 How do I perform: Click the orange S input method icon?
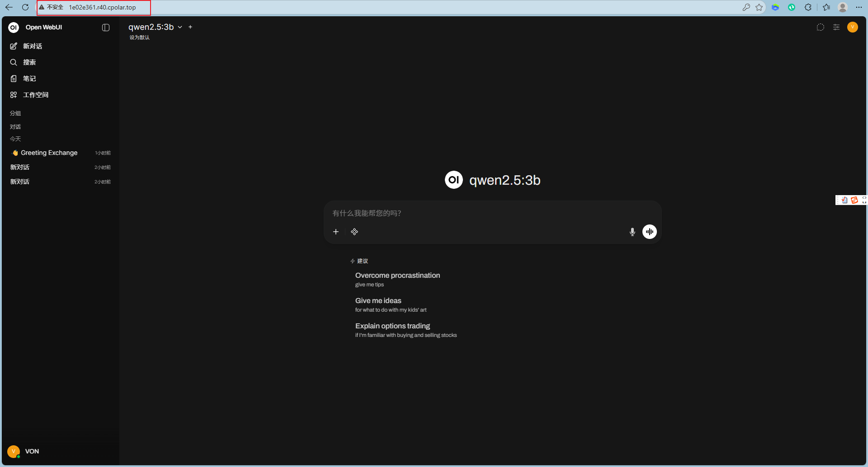(854, 200)
